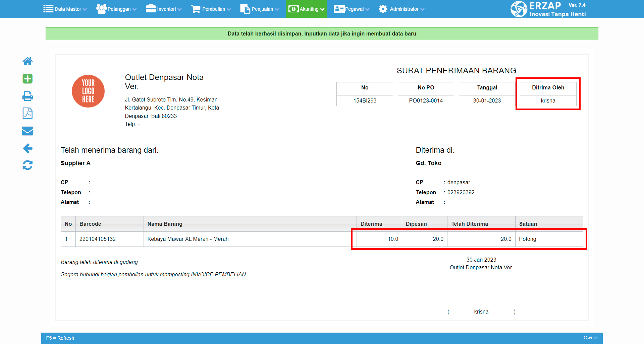Click the Pegawai ID card icon
The image size is (644, 344).
click(339, 9)
